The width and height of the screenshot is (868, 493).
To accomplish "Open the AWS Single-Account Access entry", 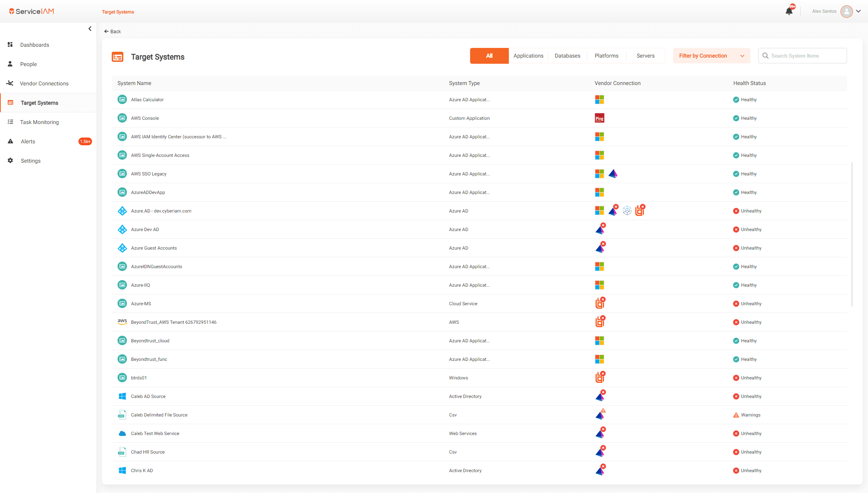I will [x=479, y=155].
